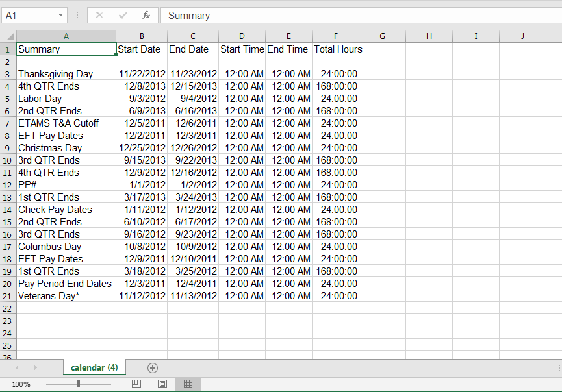Adjust the zoom slider
This screenshot has width=562, height=392.
point(79,384)
